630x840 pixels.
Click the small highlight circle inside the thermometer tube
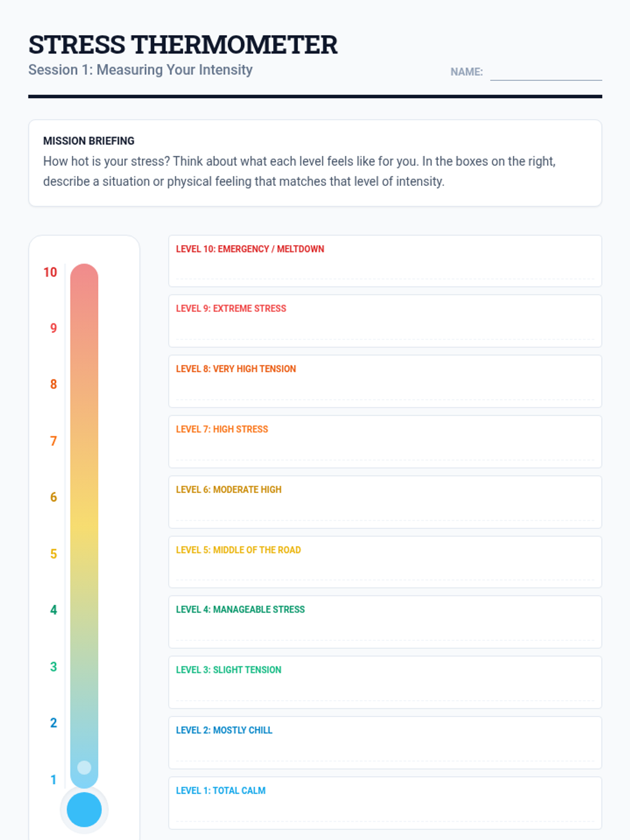pos(84,768)
